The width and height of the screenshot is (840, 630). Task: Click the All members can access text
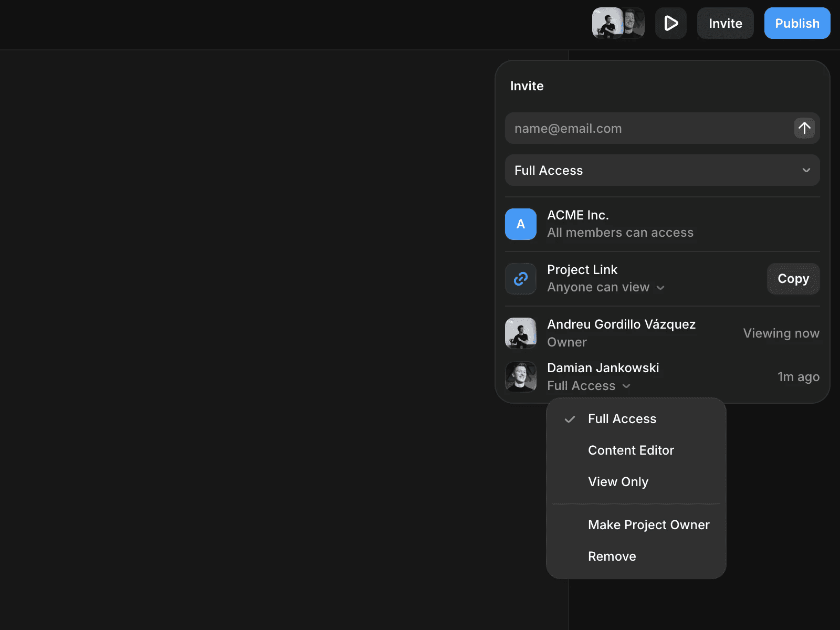(x=620, y=233)
